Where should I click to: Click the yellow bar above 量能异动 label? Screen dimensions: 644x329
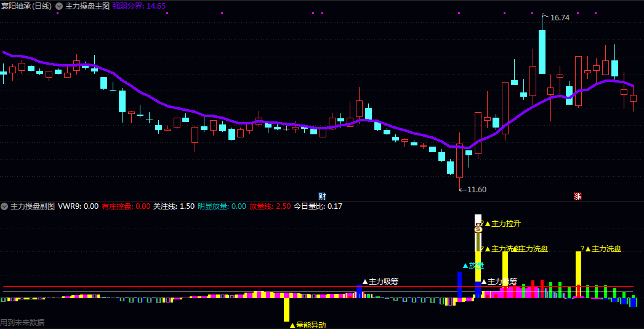(286, 310)
